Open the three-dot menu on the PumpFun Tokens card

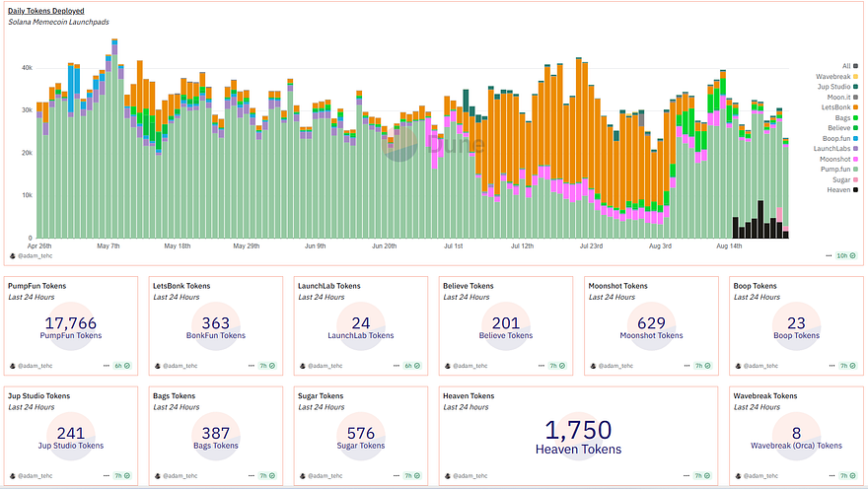click(106, 366)
